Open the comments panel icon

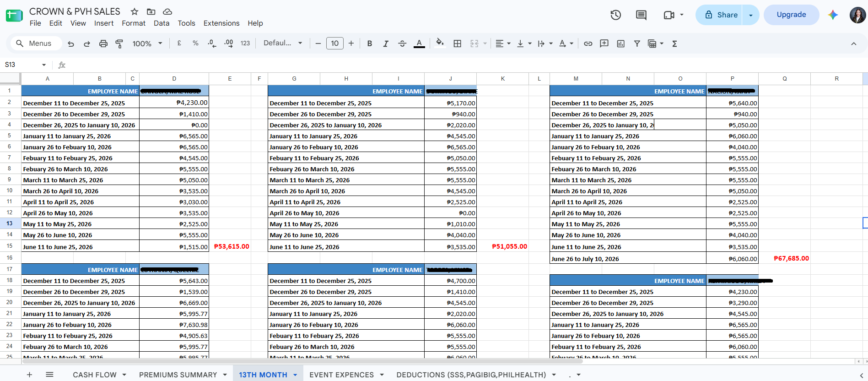641,15
